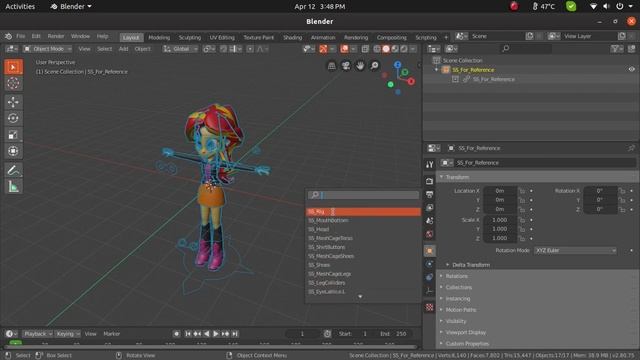Expand the Collections panel

coord(458,287)
